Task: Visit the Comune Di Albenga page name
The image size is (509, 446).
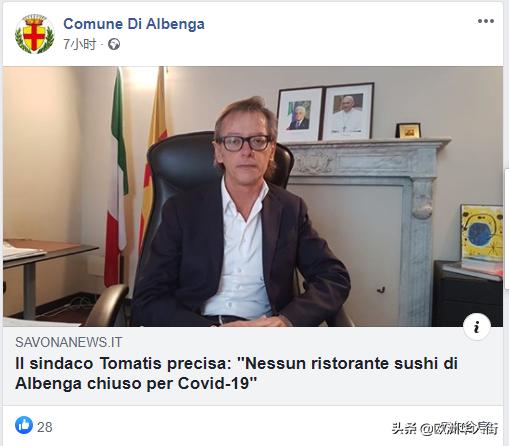Action: pos(134,24)
